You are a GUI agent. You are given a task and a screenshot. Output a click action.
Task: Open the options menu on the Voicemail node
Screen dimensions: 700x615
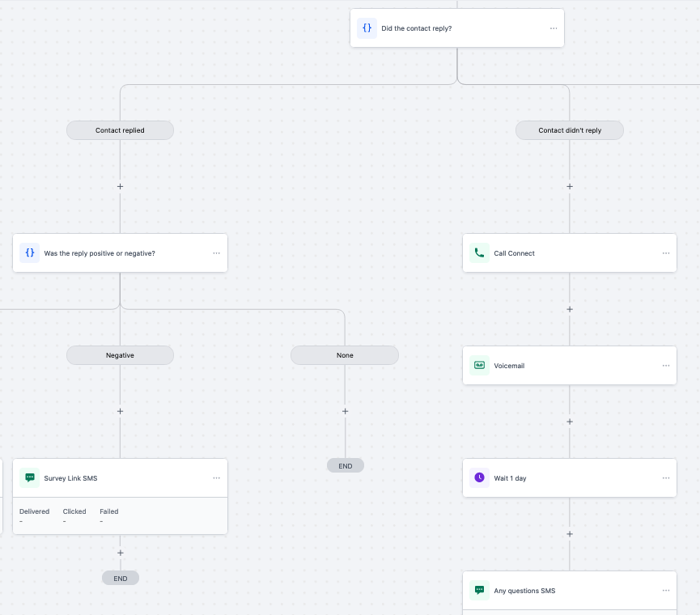click(x=665, y=365)
